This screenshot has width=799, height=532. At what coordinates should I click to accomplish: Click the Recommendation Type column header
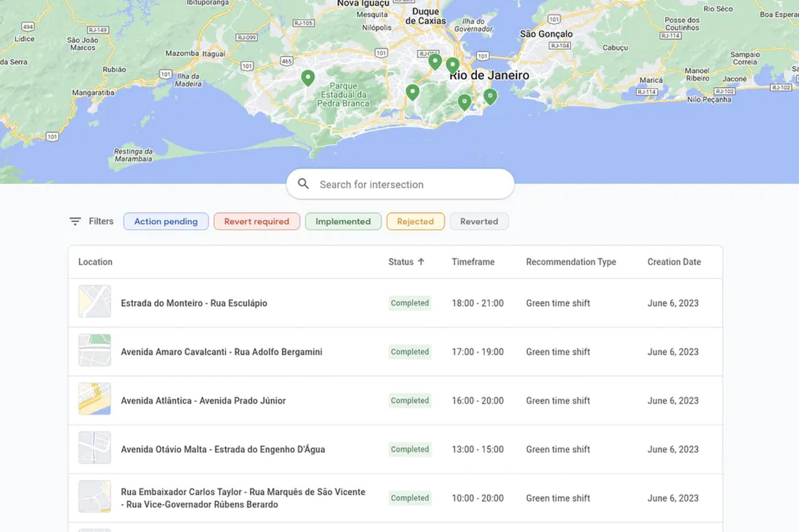tap(571, 262)
